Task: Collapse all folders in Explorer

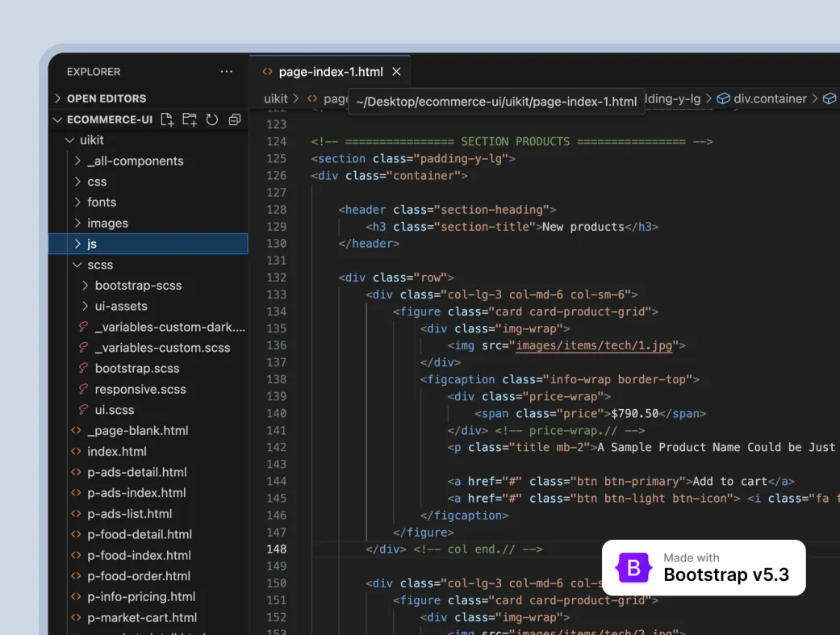Action: [x=235, y=119]
